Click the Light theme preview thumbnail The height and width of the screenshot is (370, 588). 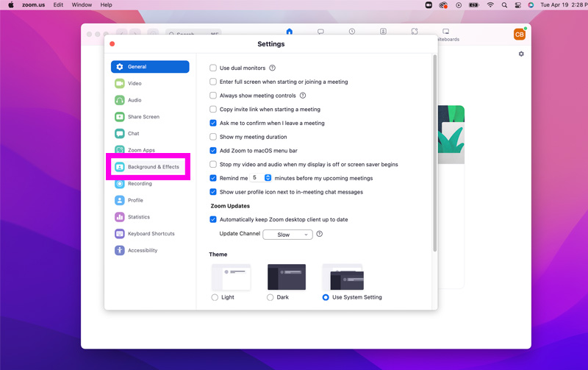(231, 277)
